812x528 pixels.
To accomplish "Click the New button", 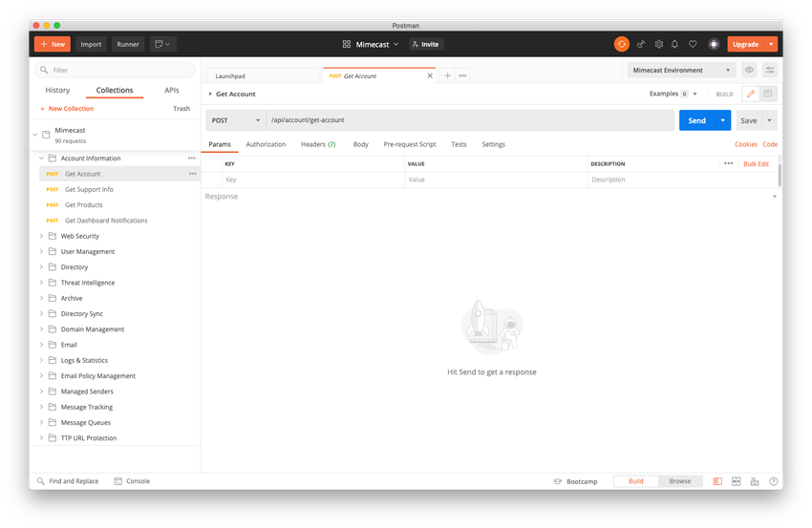I will pos(53,44).
